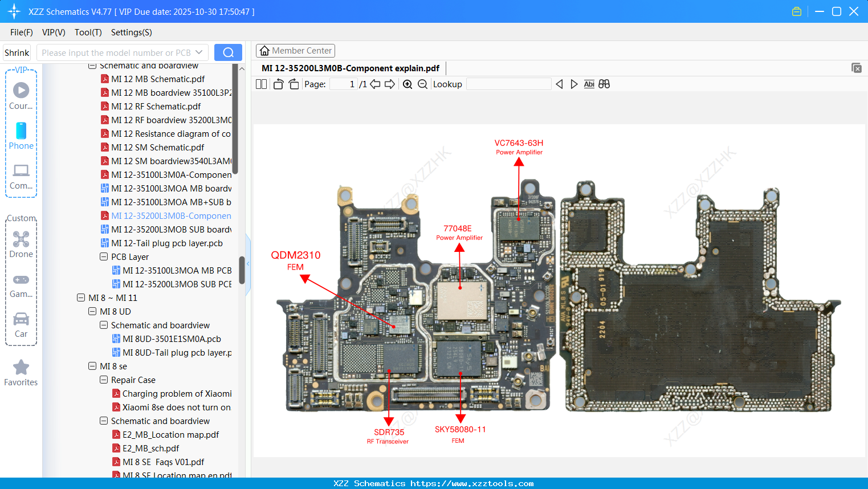Collapse the Repair Case node
Image resolution: width=868 pixels, height=489 pixels.
tap(104, 380)
